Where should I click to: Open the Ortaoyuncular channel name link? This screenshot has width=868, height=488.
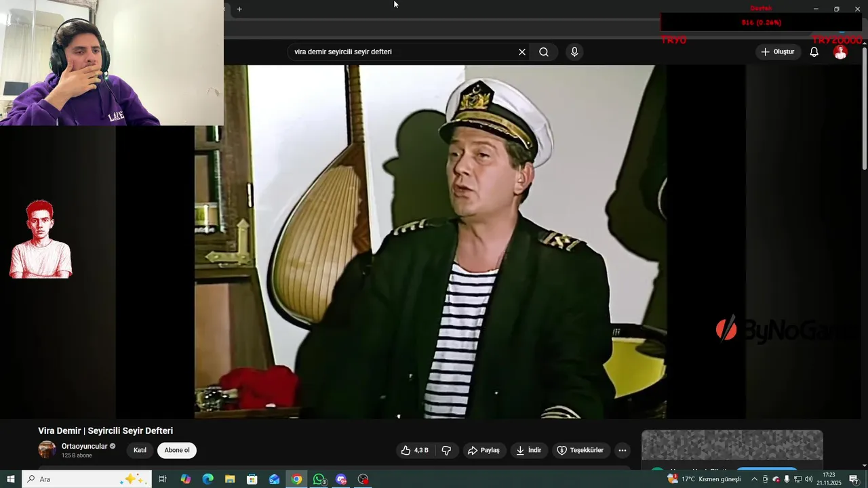85,446
